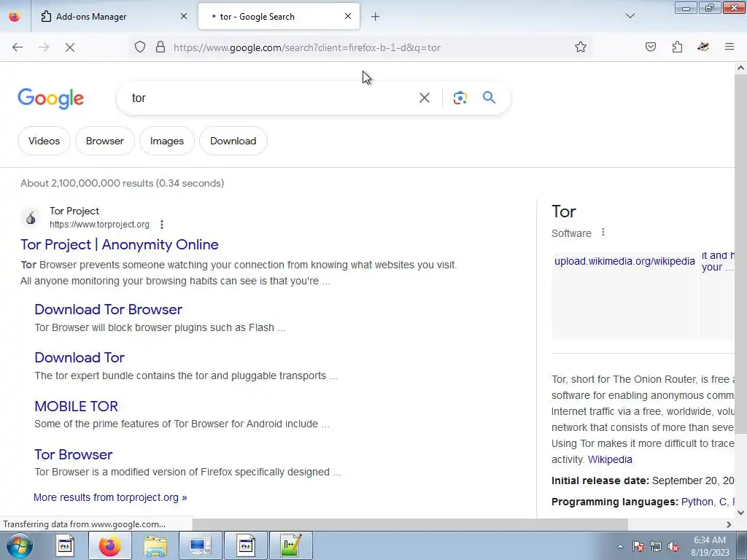Open a new tab

click(x=376, y=17)
